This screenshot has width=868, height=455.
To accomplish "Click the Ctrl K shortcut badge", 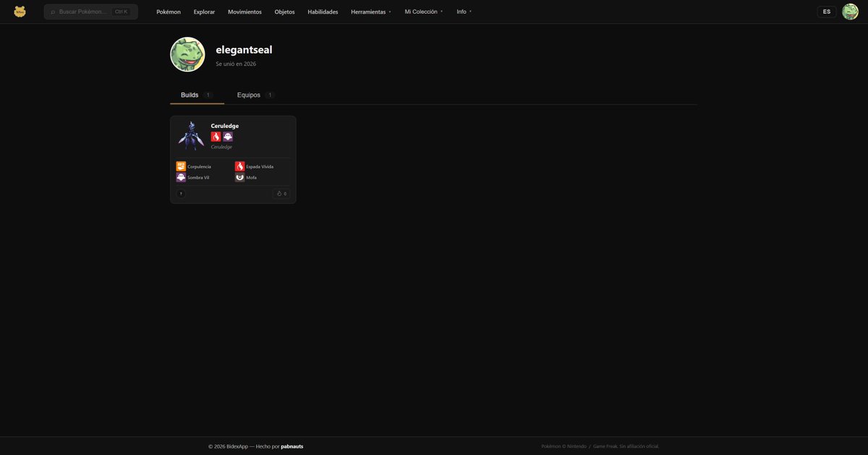I will pos(121,12).
